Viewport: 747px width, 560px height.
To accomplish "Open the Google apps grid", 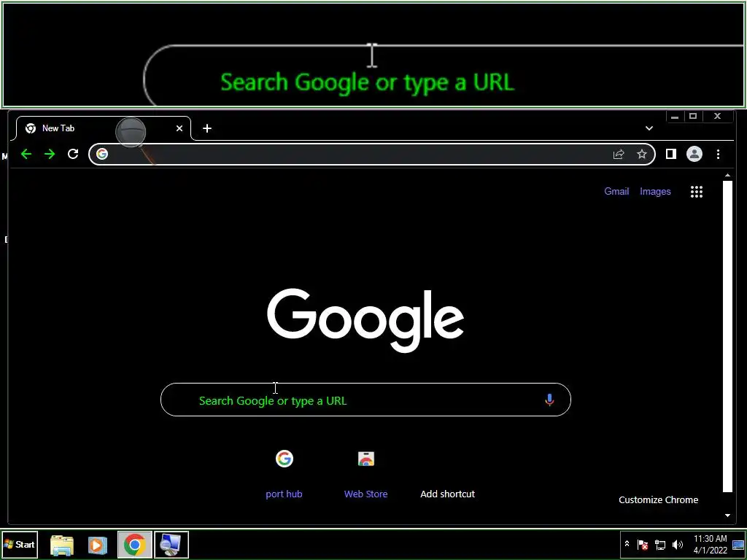I will click(697, 192).
